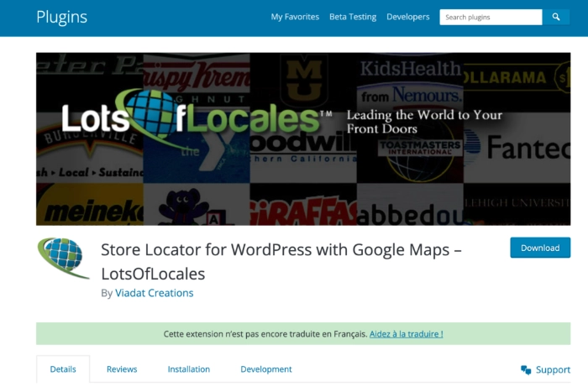The height and width of the screenshot is (392, 588).
Task: Click the Plugins header title
Action: [61, 18]
